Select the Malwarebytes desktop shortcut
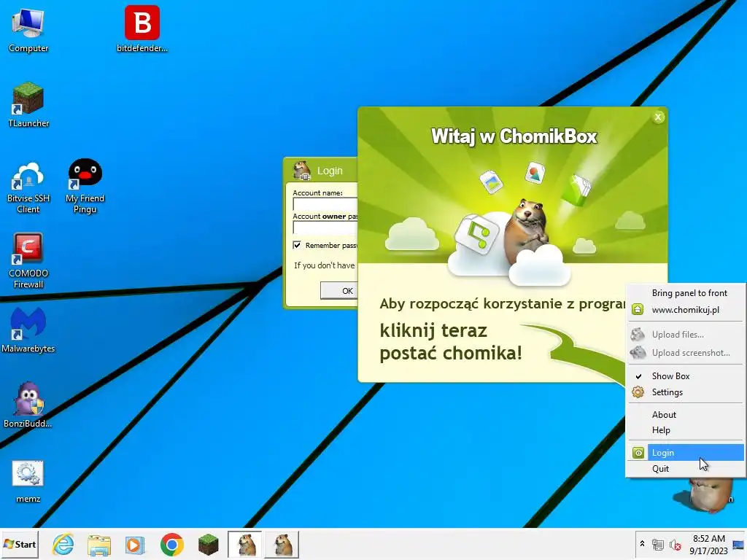The image size is (747, 560). [28, 330]
